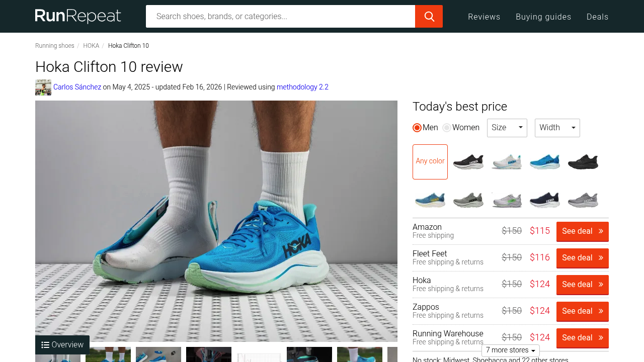See deal at Hoka store
Image resolution: width=644 pixels, height=362 pixels.
(x=583, y=285)
